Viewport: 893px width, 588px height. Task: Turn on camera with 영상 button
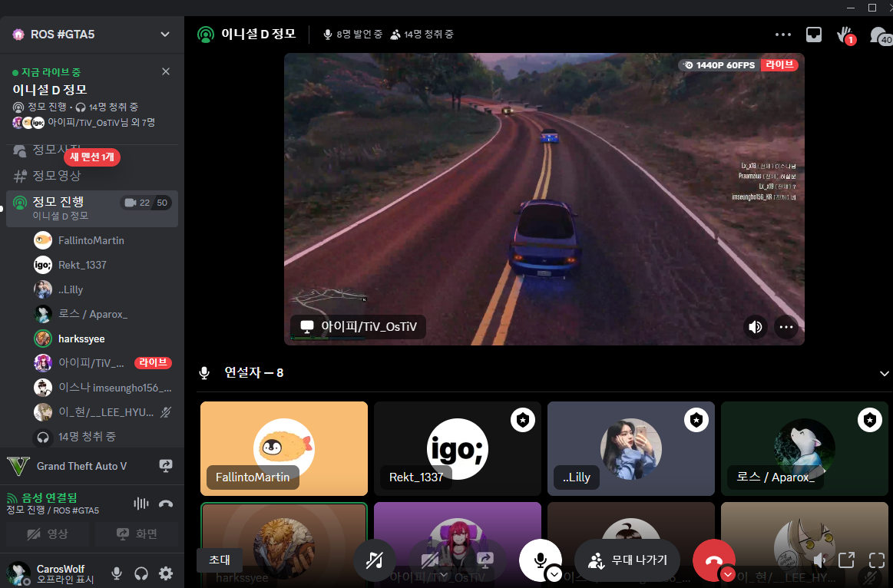coord(48,534)
